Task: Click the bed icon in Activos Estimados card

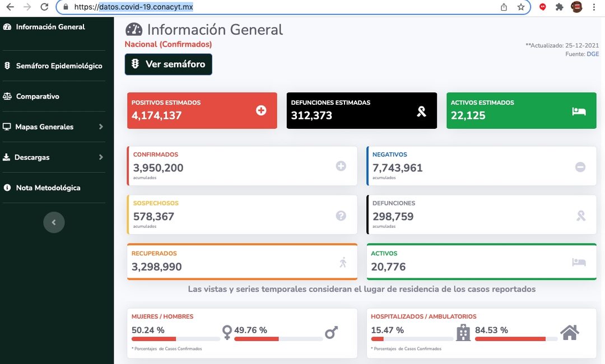Action: tap(579, 111)
